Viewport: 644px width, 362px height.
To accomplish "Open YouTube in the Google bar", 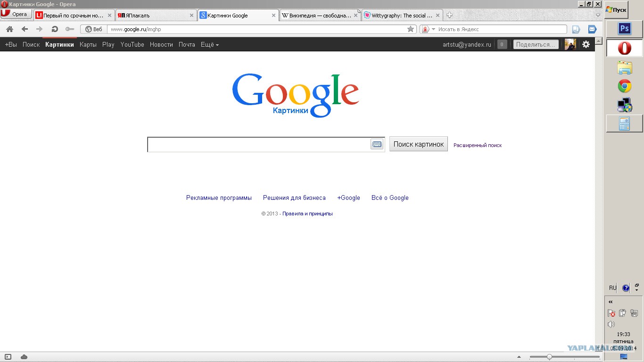I will click(132, 45).
